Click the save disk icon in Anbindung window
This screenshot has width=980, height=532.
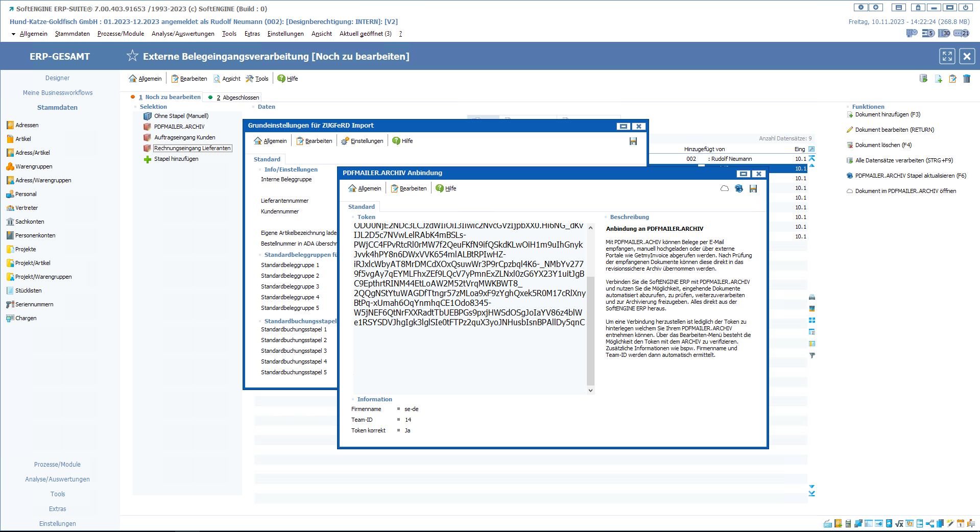[x=753, y=188]
